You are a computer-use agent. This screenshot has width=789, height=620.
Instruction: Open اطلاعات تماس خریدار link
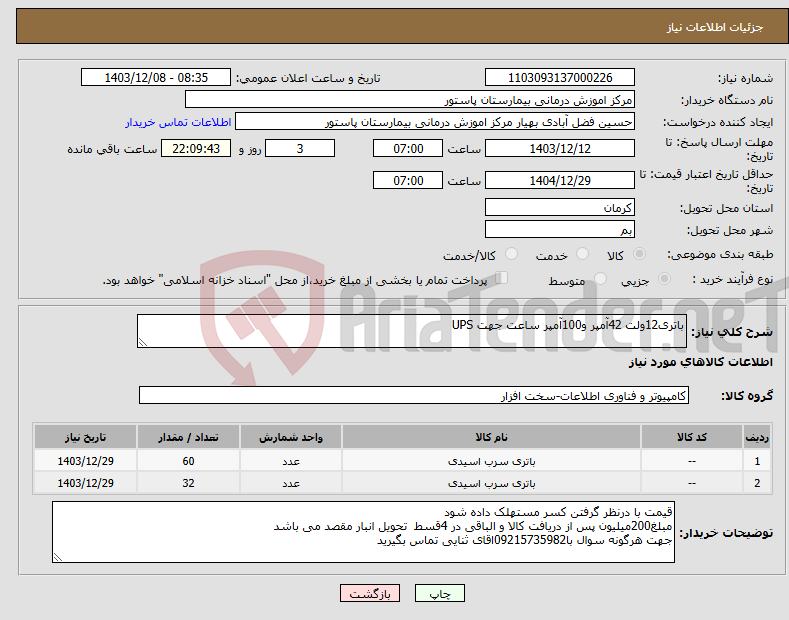coord(178,122)
